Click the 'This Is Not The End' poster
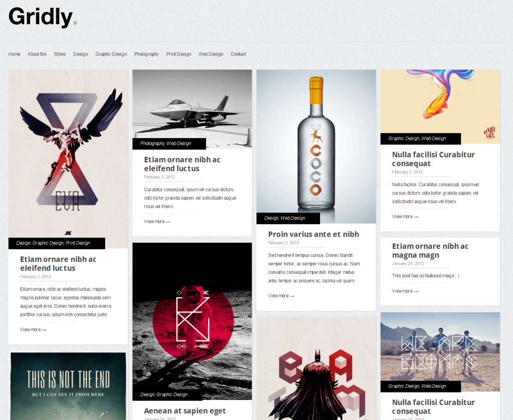Screen dimensions: 513x420 (68, 386)
